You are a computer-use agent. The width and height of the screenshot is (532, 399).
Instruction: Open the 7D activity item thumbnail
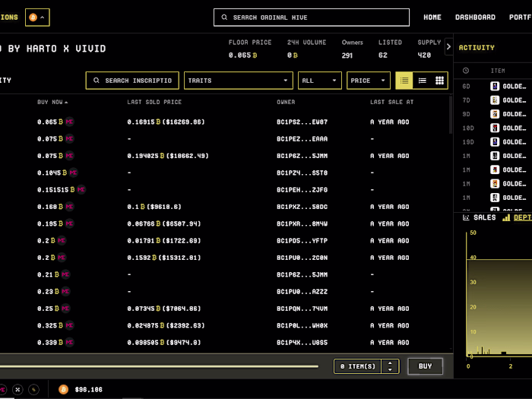click(x=495, y=100)
